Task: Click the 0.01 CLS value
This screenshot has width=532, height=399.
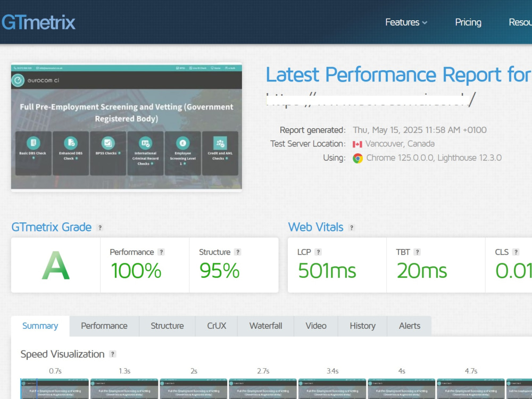Action: pyautogui.click(x=514, y=271)
